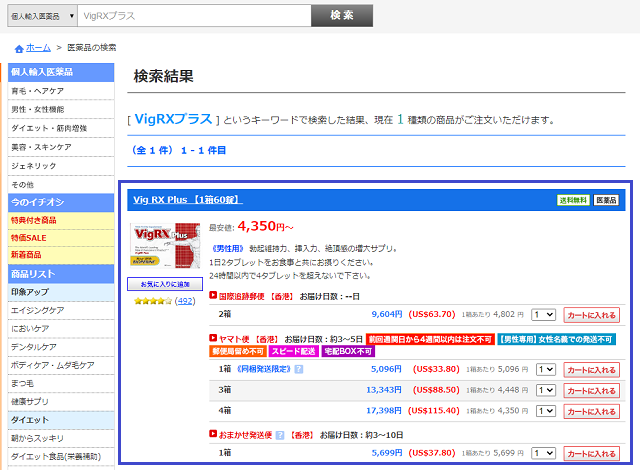Screen dimensions: 640x470
Task: Add 2箱 9,604円 to cart
Action: [591, 315]
